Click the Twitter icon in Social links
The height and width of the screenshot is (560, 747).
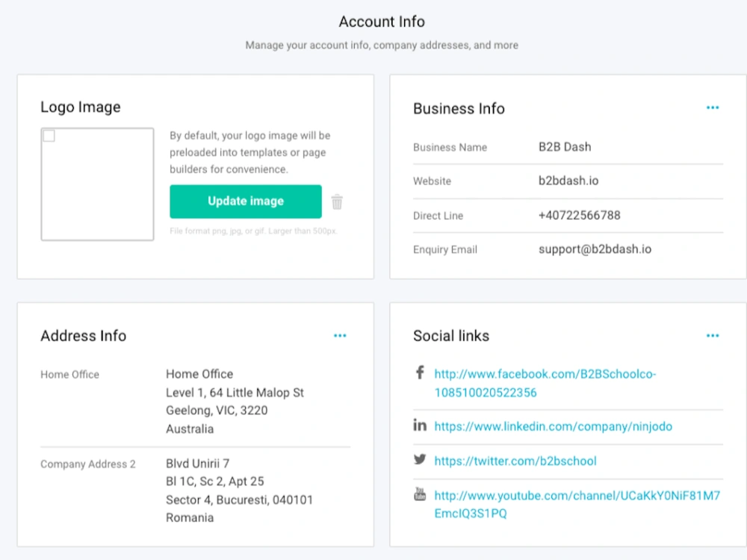coord(420,460)
